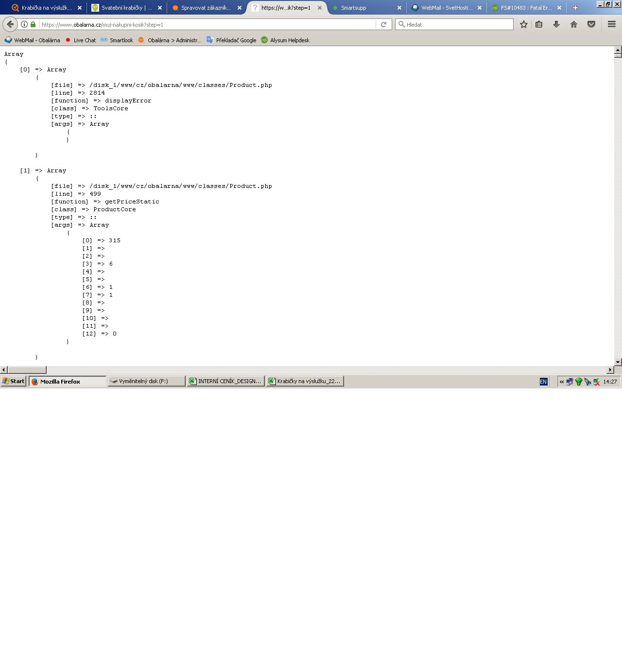Open 'Překladač Google' bookmark
The image size is (622, 672).
(x=231, y=40)
